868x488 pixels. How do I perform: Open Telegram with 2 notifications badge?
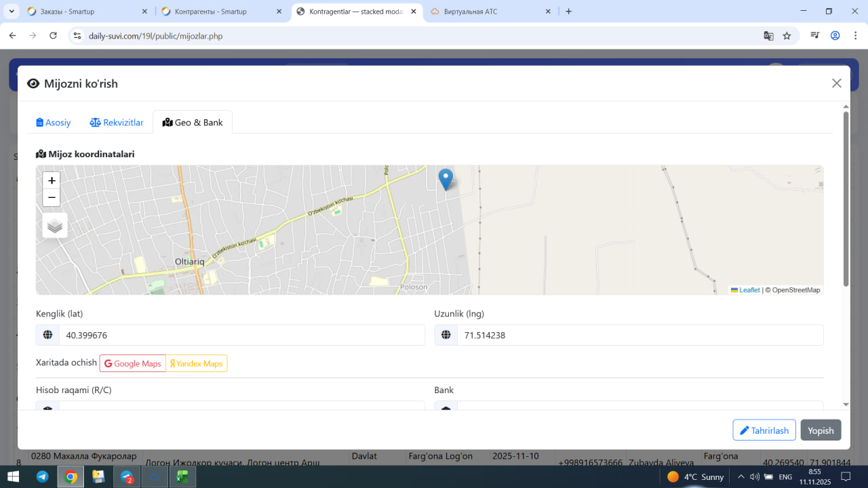(127, 476)
